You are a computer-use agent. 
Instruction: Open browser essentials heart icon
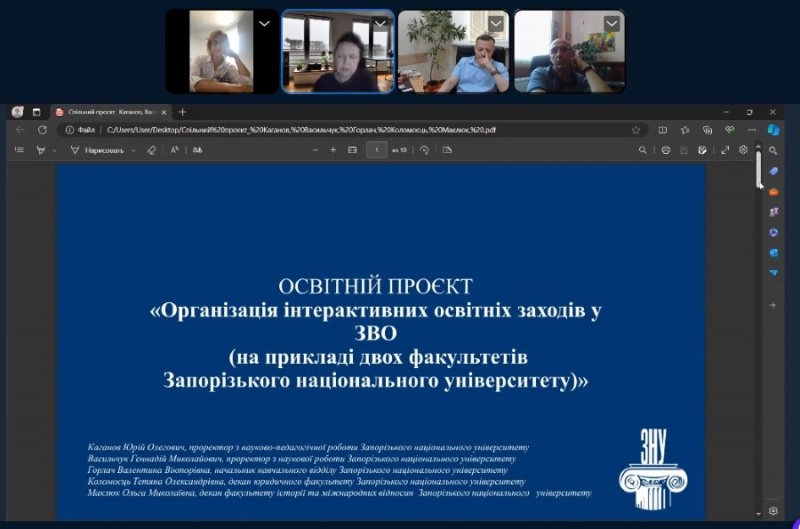(x=730, y=130)
